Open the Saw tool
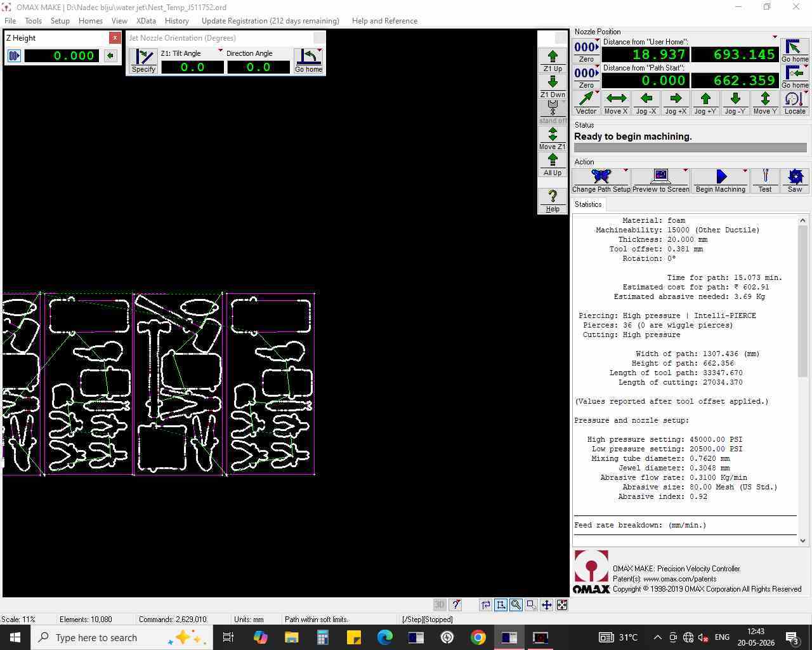The width and height of the screenshot is (812, 650). click(x=795, y=181)
